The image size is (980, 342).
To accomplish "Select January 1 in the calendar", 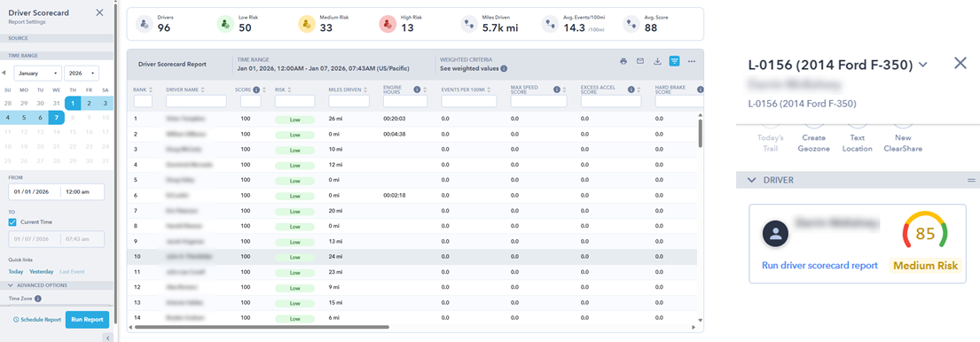I will (x=73, y=103).
